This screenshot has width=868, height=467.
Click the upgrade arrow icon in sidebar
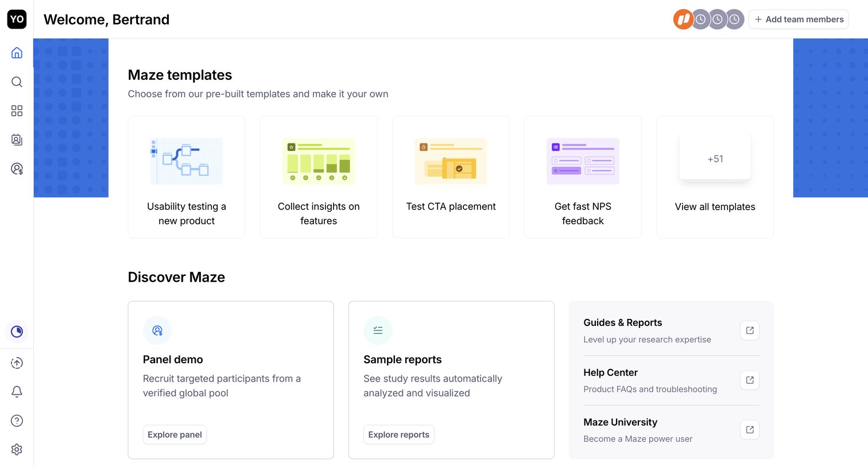tap(17, 363)
